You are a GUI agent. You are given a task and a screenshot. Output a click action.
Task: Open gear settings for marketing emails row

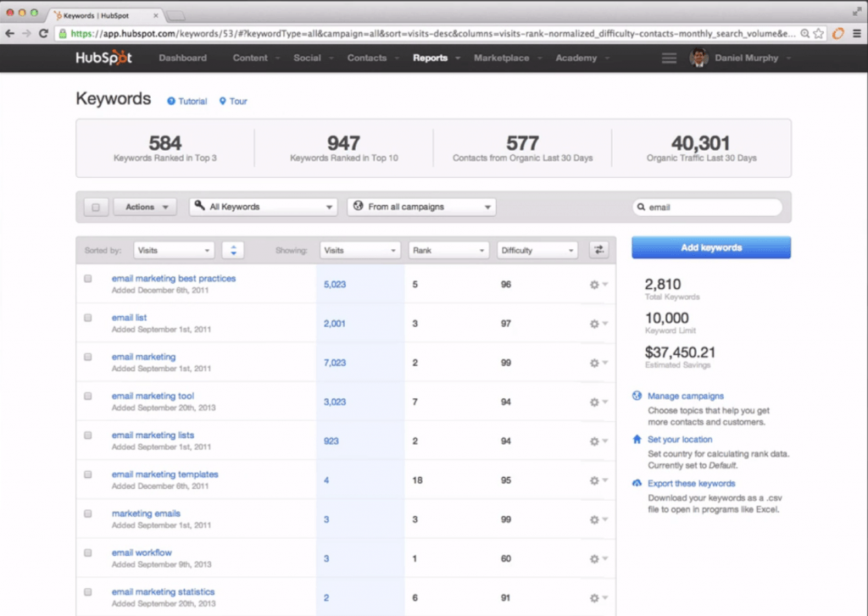(x=598, y=519)
